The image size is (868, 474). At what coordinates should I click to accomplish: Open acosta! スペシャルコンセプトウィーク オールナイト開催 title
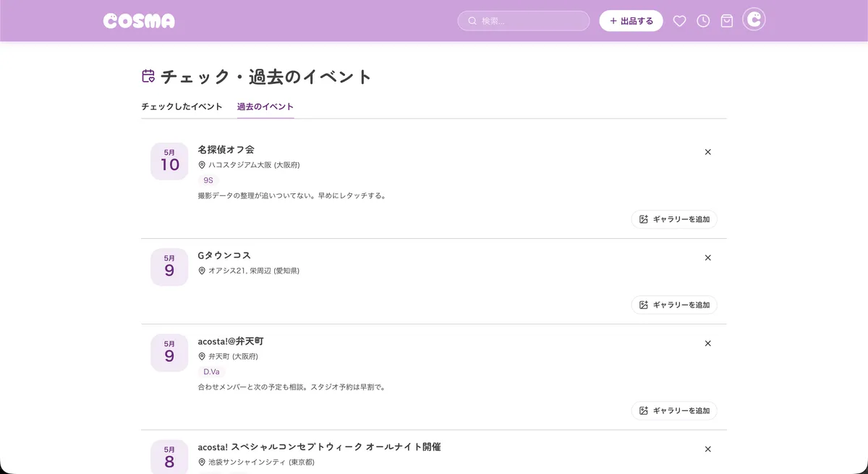319,447
